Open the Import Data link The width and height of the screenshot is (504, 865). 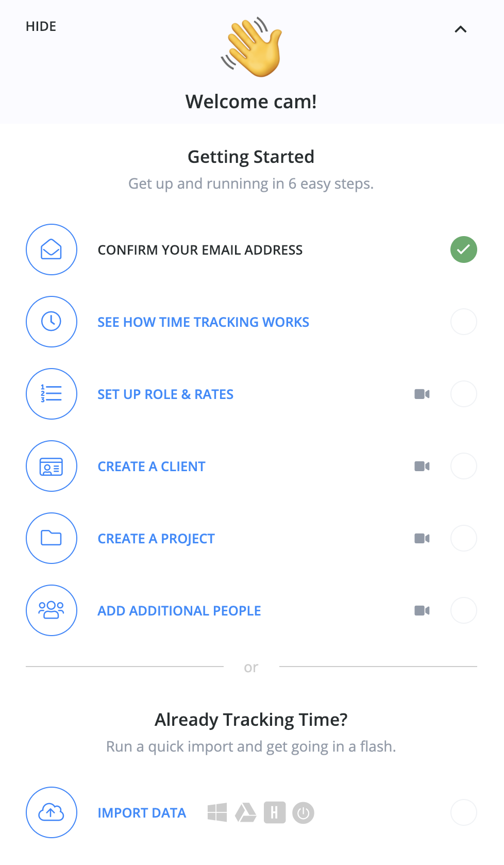point(142,813)
